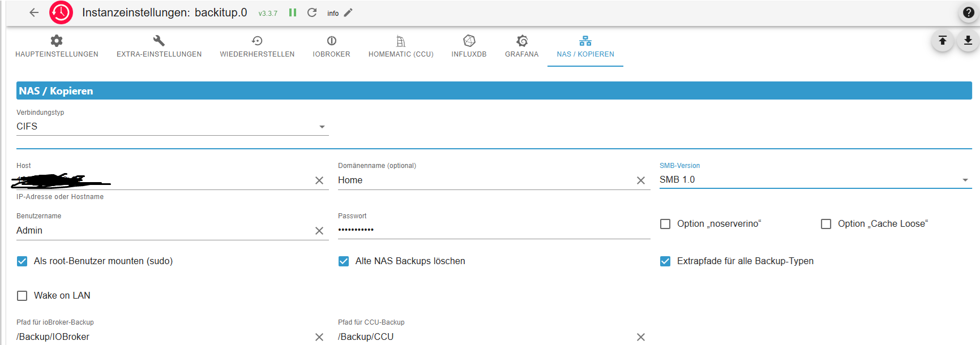Switch to the Haupteinstellungen tab
The width and height of the screenshot is (980, 345).
(x=57, y=46)
